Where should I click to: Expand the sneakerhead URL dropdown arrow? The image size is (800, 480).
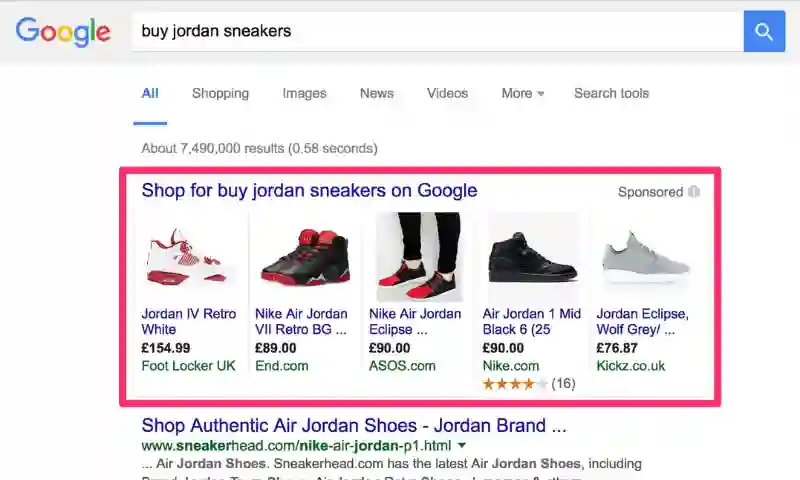point(462,445)
